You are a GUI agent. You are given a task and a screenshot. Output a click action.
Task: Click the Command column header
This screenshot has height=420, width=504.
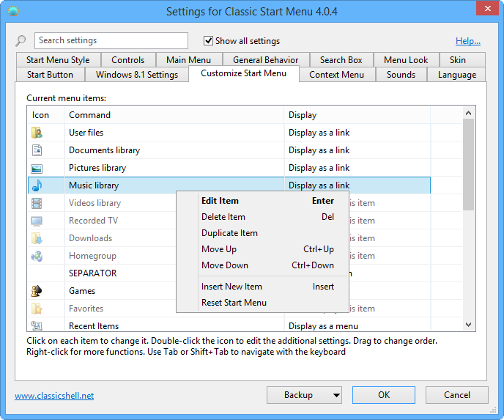tap(174, 115)
